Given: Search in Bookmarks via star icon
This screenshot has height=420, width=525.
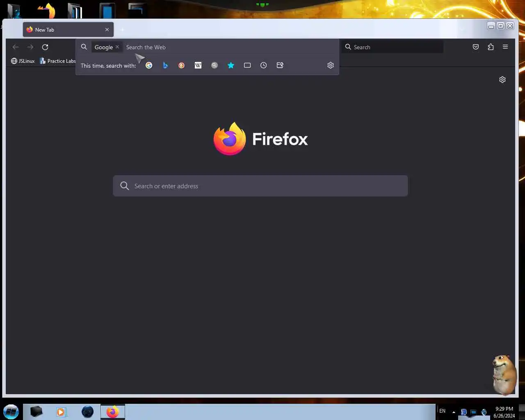Looking at the screenshot, I should [231, 65].
